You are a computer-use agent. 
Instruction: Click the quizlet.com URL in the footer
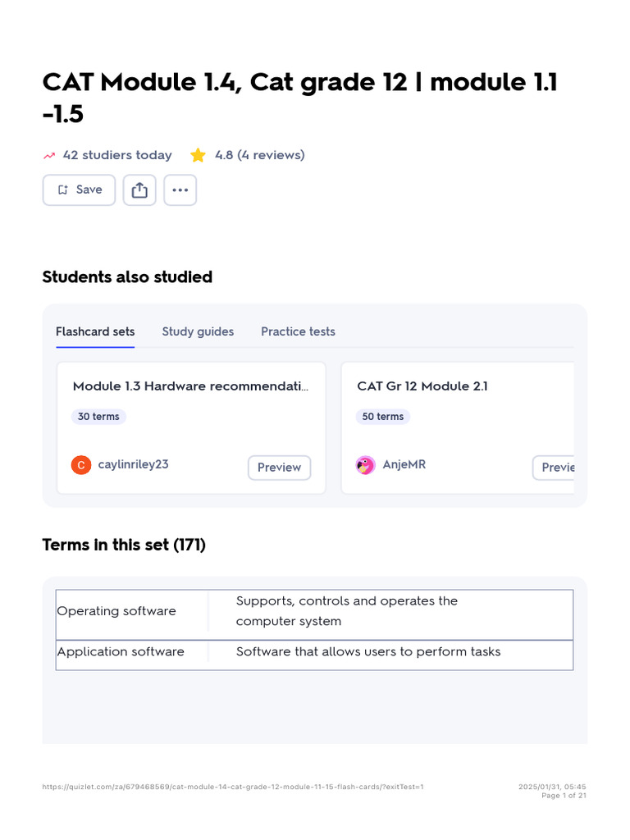coord(233,787)
